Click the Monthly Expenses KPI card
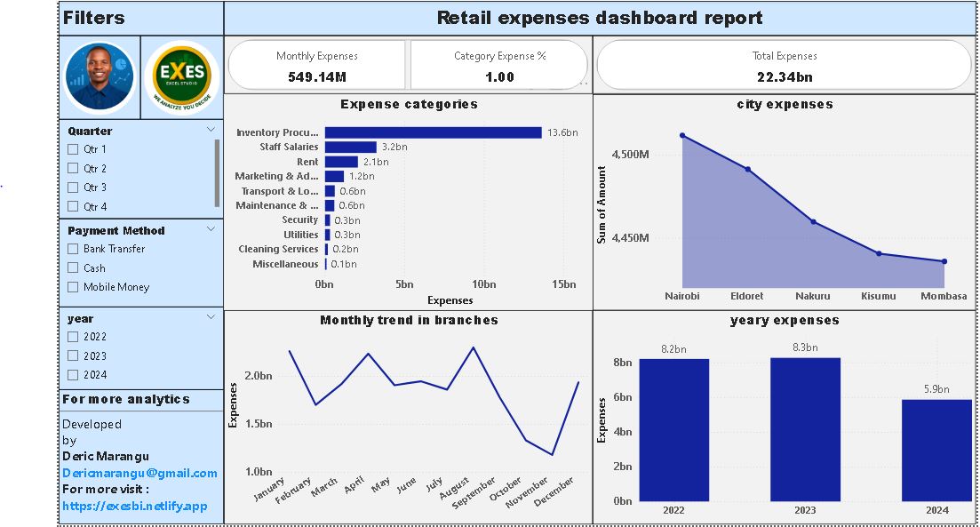Screen dimensions: 980x527 point(317,65)
